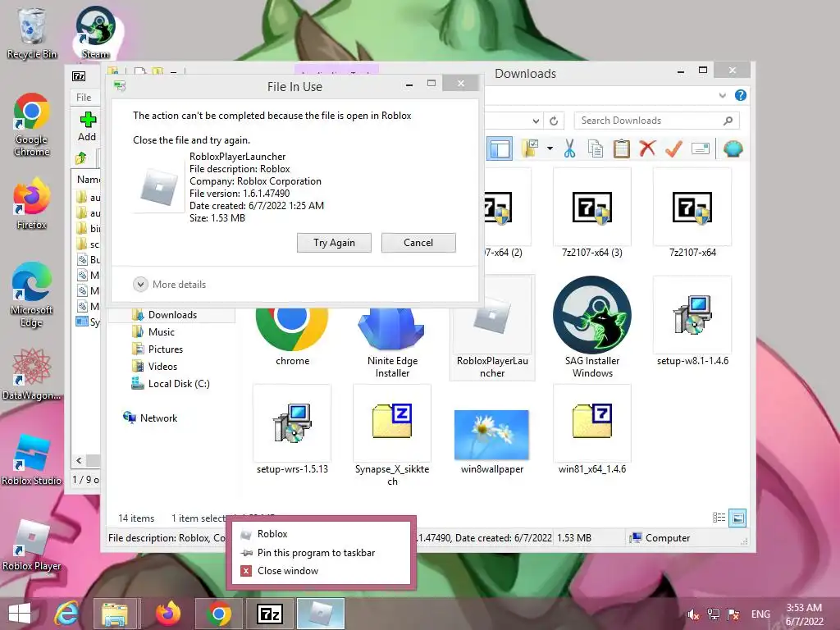Viewport: 840px width, 630px height.
Task: Select the win81_x64_1.4.6 archive
Action: (x=592, y=431)
